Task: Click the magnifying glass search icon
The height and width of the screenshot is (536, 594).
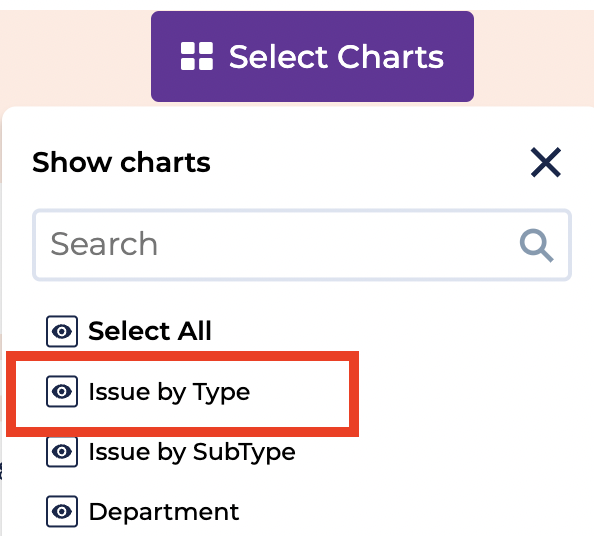Action: coord(536,245)
